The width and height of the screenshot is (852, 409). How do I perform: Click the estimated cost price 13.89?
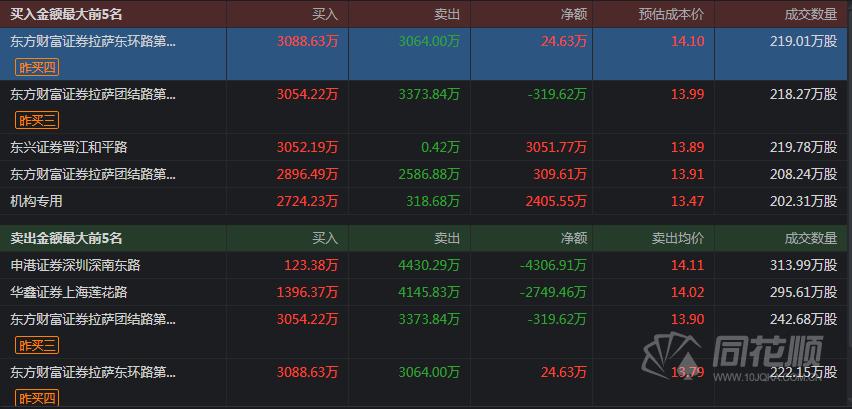687,147
